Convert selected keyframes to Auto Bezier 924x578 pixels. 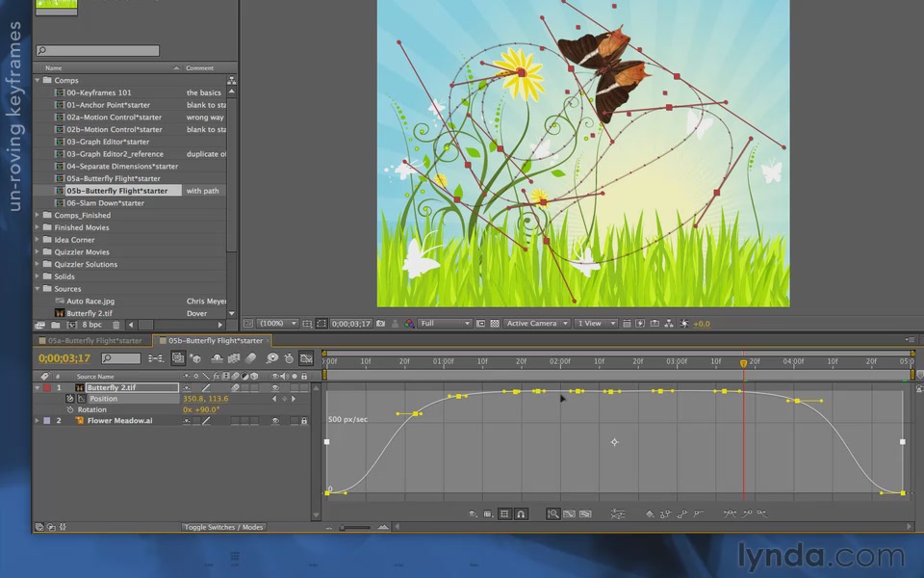point(699,513)
